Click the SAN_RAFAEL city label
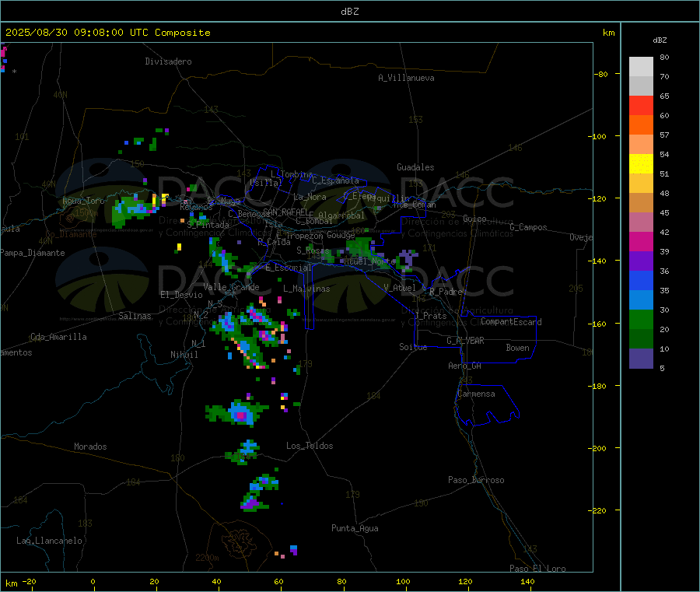This screenshot has height=592, width=700. [285, 212]
